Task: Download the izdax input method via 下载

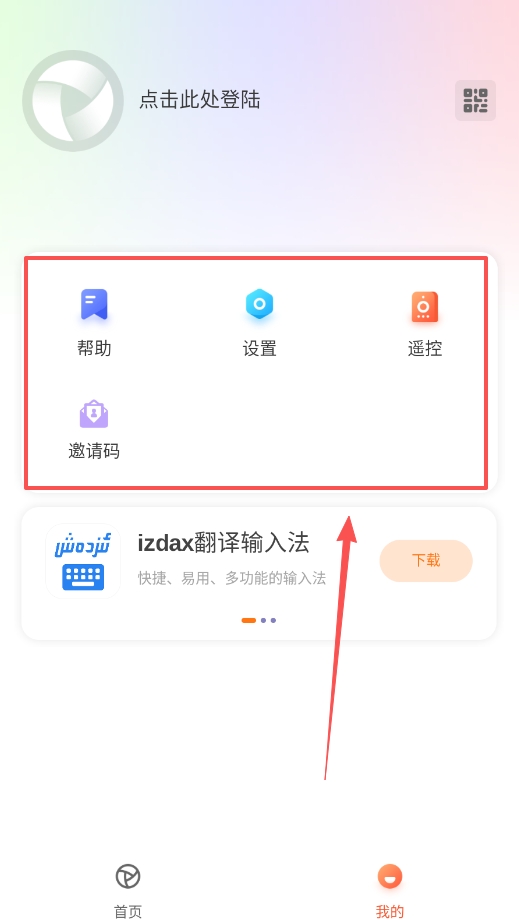Action: coord(426,561)
